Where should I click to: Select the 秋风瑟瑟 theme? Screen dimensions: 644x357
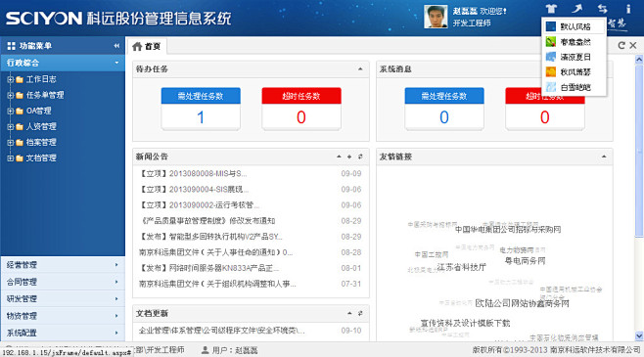pos(574,72)
